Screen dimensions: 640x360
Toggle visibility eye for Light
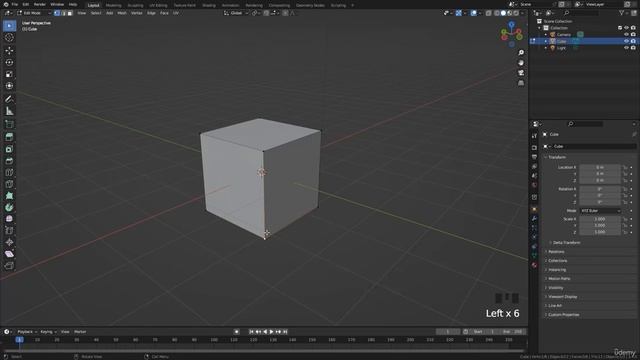coord(626,48)
